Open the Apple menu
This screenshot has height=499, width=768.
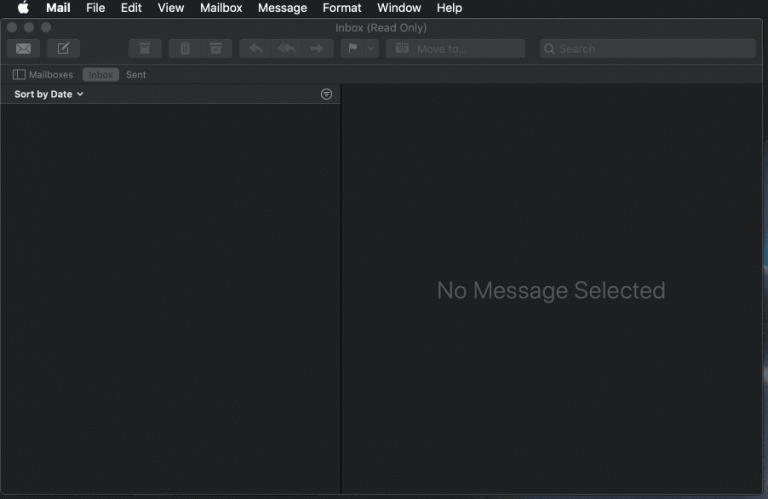click(23, 8)
